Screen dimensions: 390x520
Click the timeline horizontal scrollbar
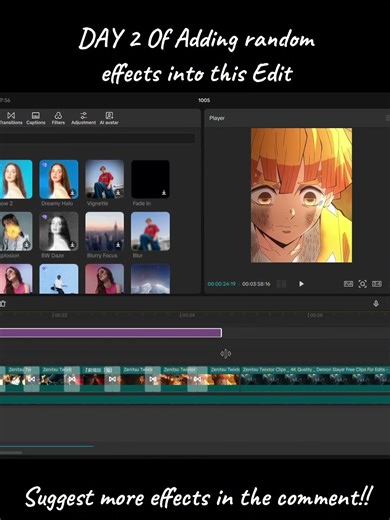pos(11,452)
